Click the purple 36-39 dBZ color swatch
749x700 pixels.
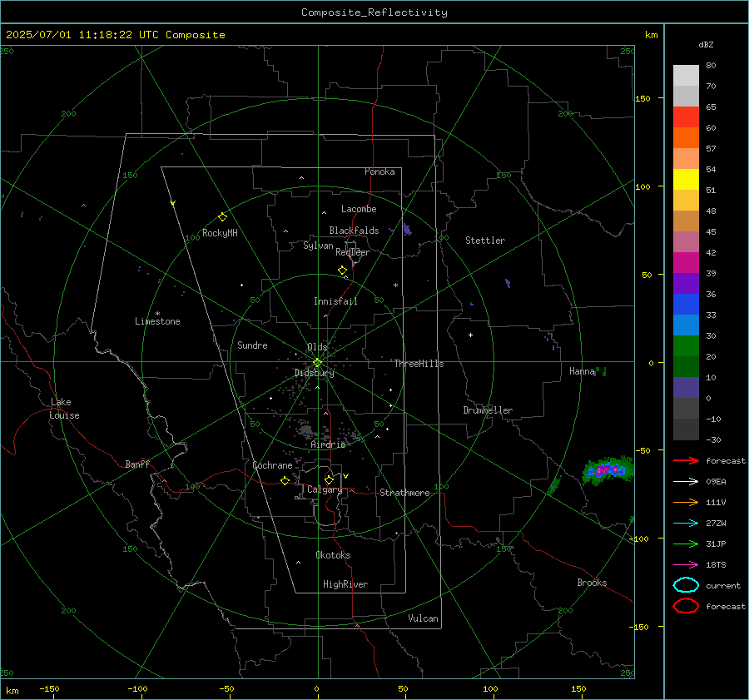point(686,283)
